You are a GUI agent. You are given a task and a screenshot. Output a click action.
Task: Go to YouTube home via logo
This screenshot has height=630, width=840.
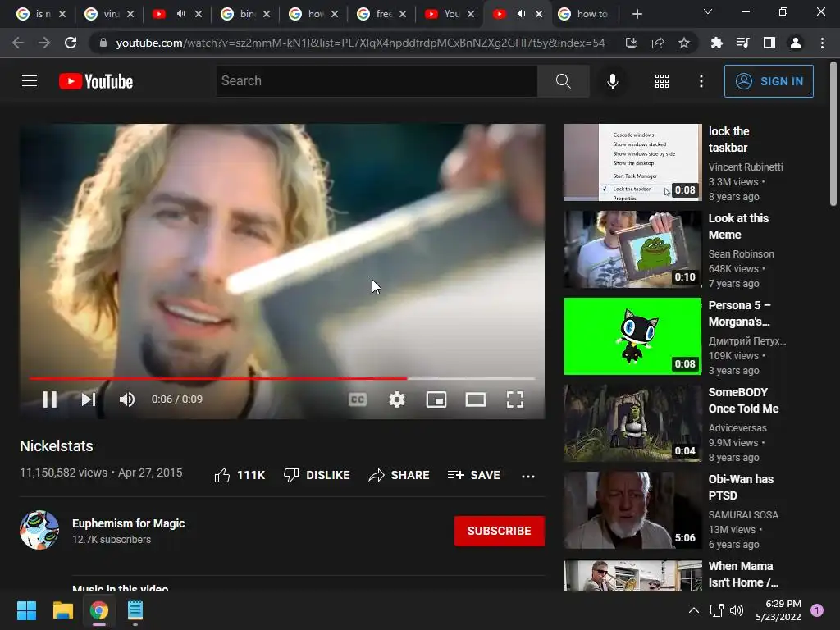96,81
